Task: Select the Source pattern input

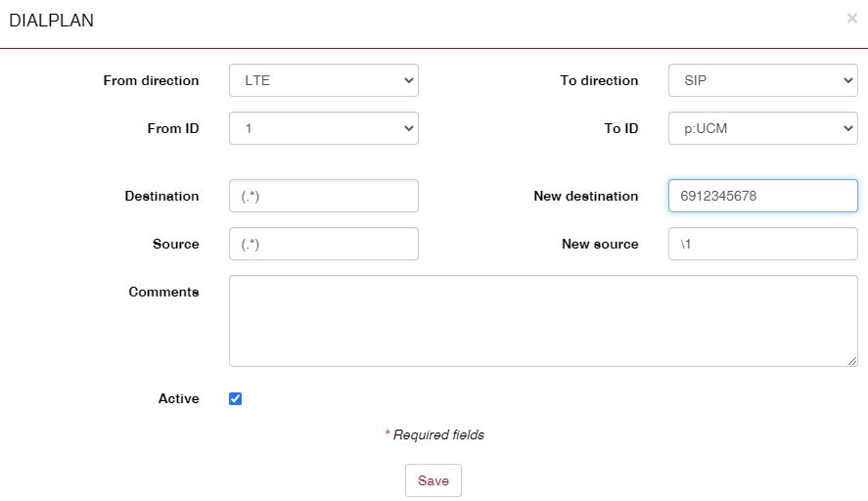Action: (323, 244)
